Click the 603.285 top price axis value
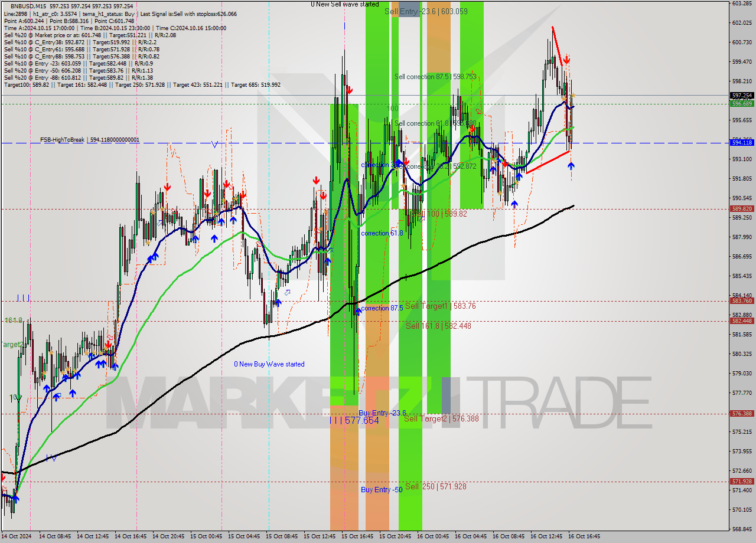The height and width of the screenshot is (543, 756). [x=742, y=4]
